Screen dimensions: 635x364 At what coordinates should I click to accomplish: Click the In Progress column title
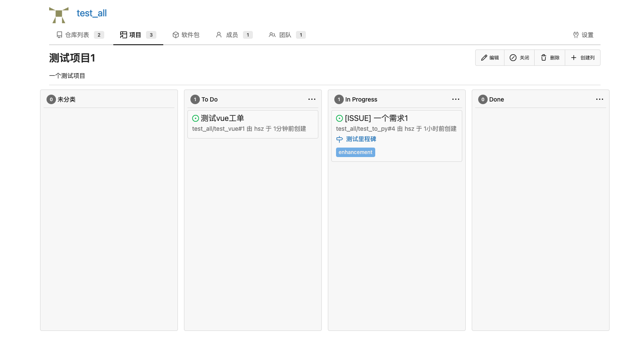[x=361, y=99]
